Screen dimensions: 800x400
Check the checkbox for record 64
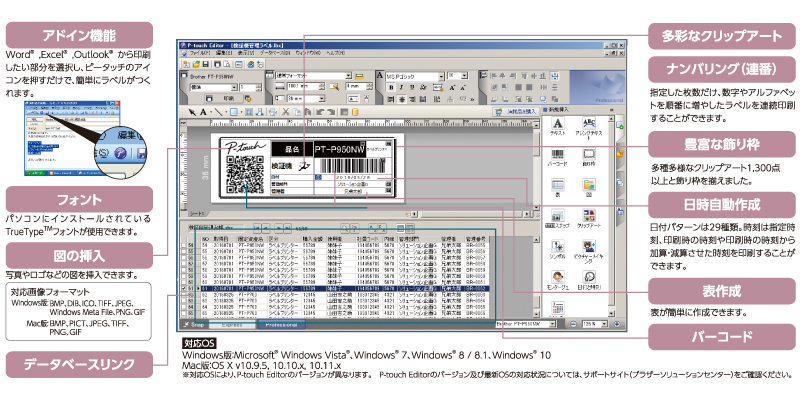point(184,307)
